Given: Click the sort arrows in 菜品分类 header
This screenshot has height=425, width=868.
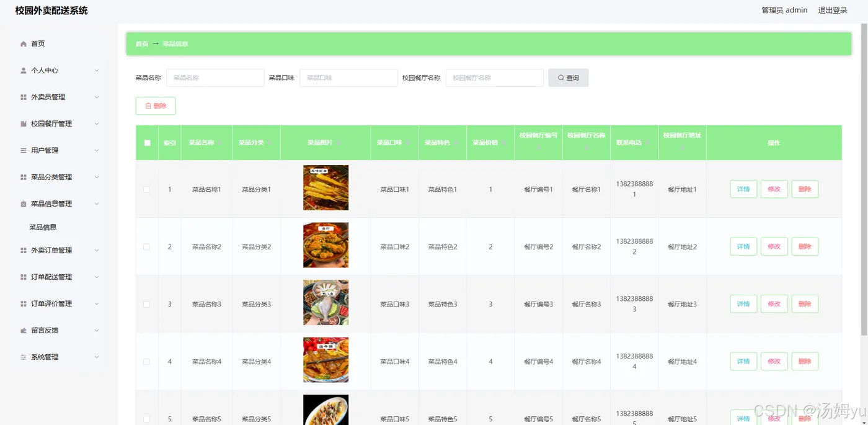Looking at the screenshot, I should pos(270,143).
